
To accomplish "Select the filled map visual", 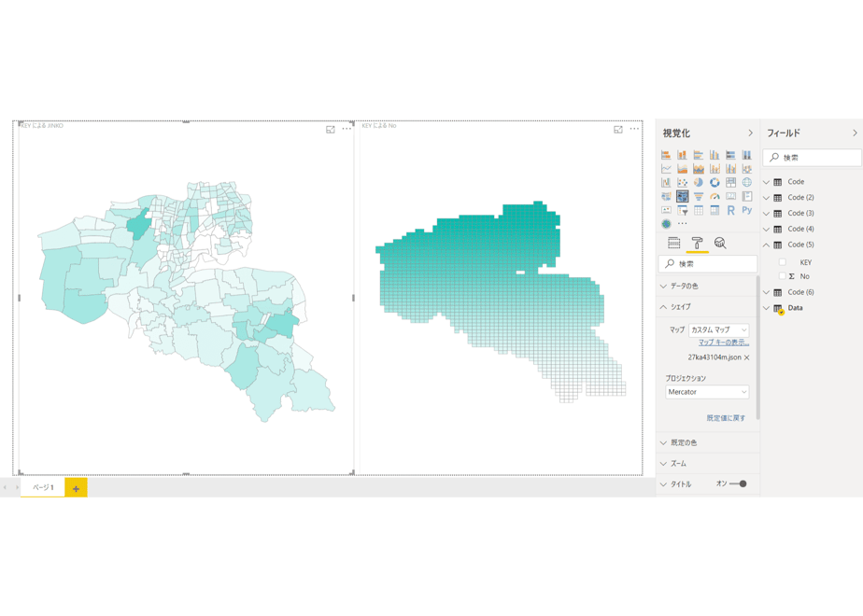I will point(666,196).
